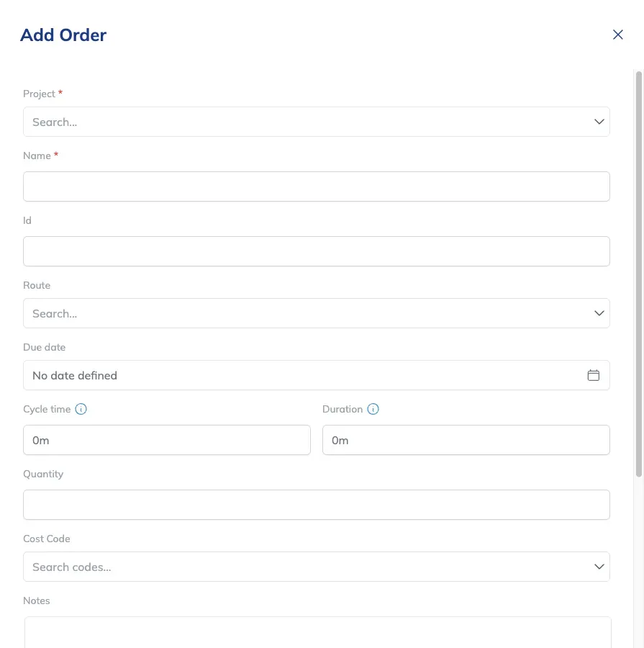
Task: Click the Project label
Action: point(39,94)
